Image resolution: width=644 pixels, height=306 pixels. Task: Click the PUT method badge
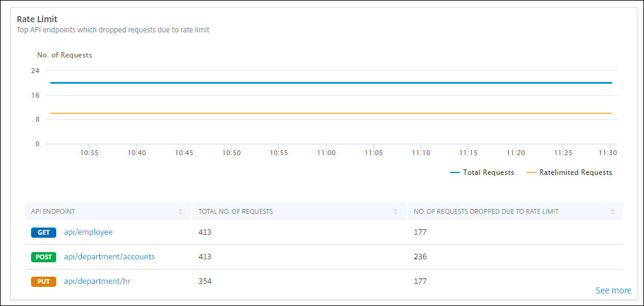44,281
